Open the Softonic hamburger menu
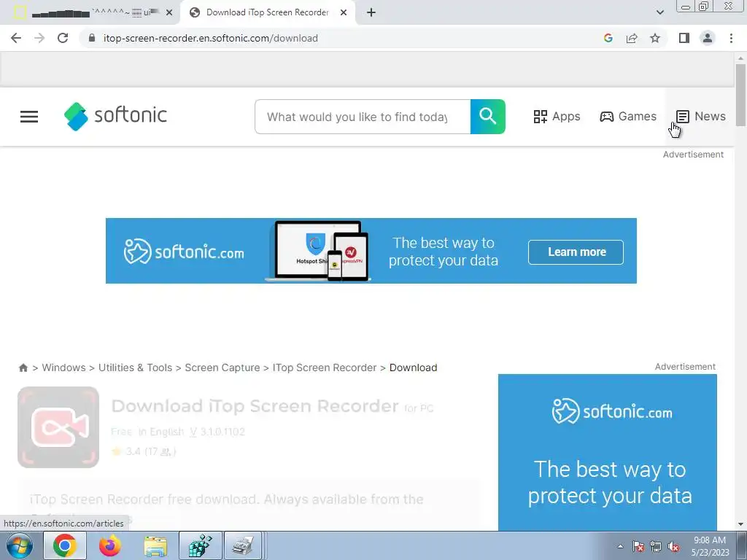 tap(29, 117)
